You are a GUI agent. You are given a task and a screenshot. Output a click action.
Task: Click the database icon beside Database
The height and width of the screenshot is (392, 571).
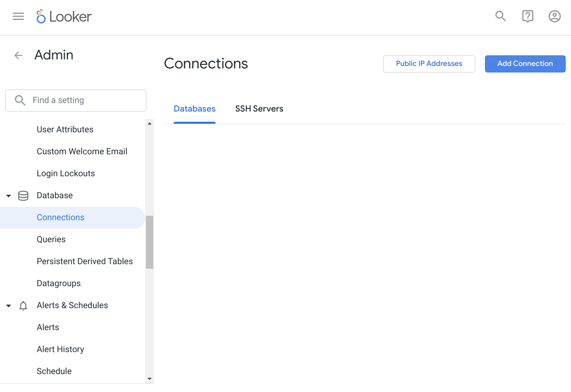(x=23, y=195)
